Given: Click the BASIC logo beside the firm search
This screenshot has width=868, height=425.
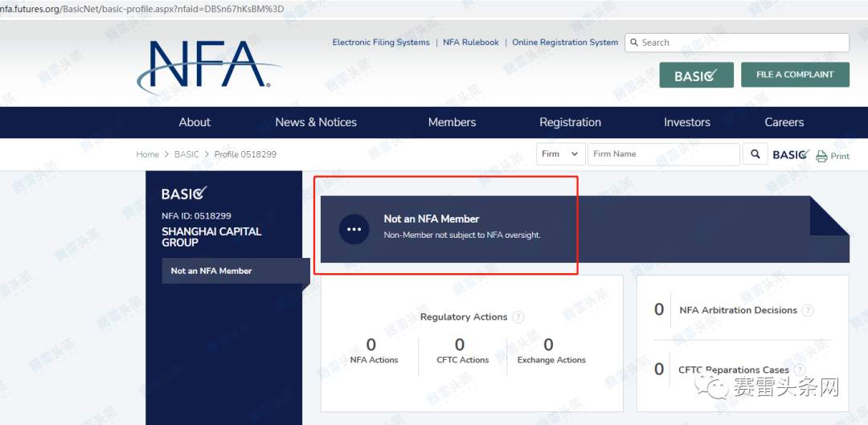Looking at the screenshot, I should (791, 154).
